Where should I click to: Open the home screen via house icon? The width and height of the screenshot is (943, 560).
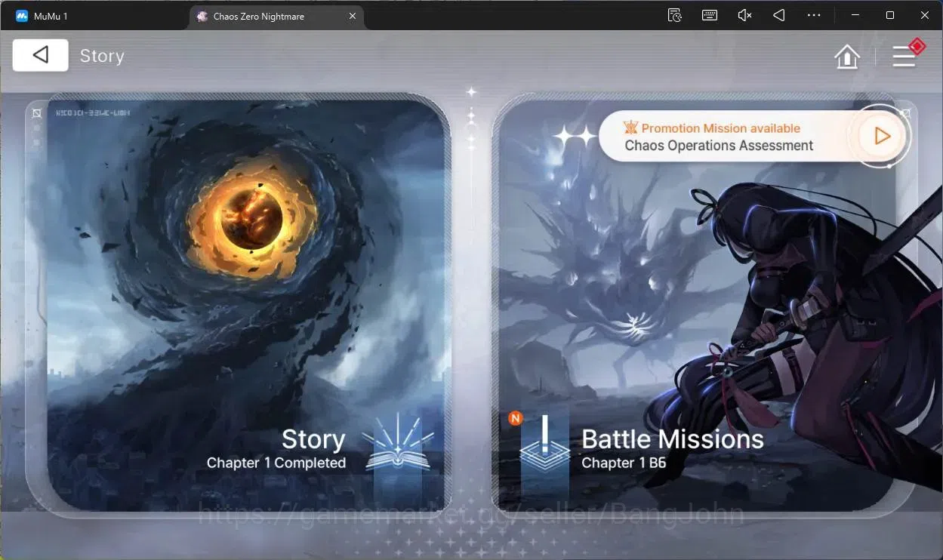(847, 57)
